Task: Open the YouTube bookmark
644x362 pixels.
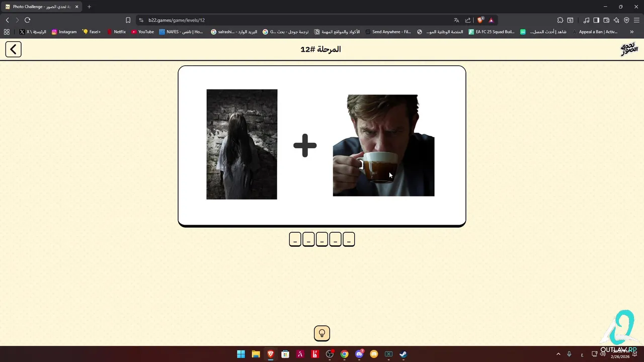Action: point(142,32)
